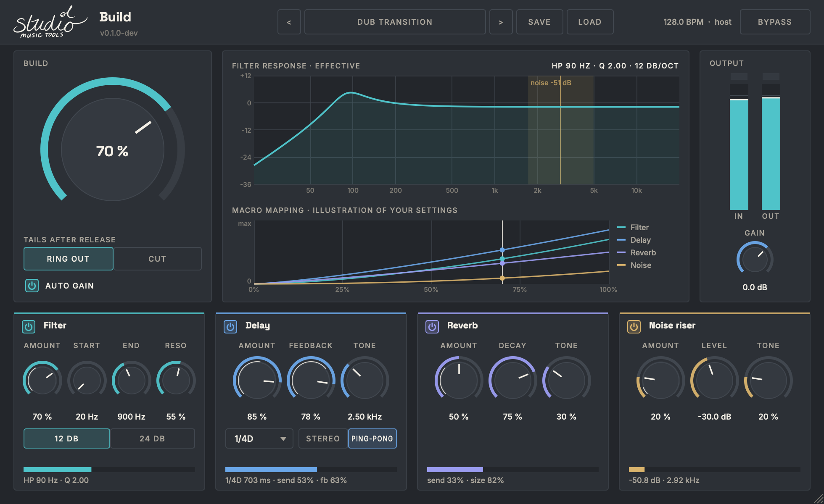This screenshot has height=504, width=824.
Task: Go to the next preset arrow
Action: (501, 22)
